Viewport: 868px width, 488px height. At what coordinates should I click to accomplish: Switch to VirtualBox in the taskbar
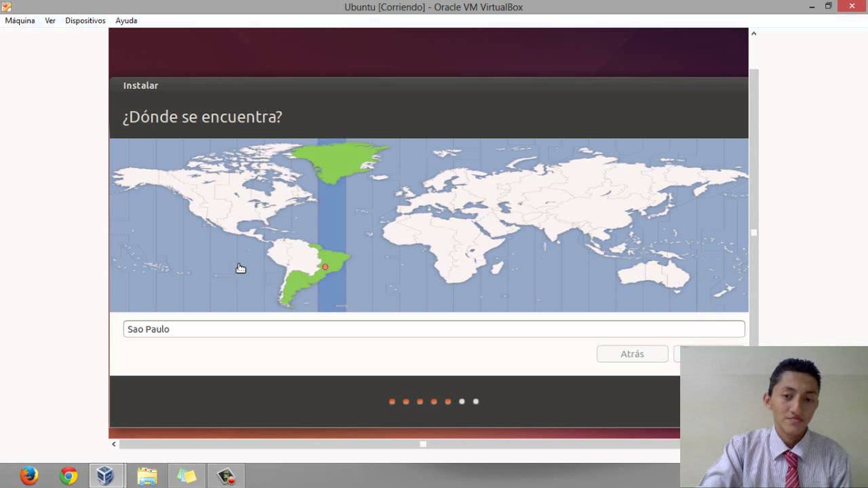click(x=106, y=476)
